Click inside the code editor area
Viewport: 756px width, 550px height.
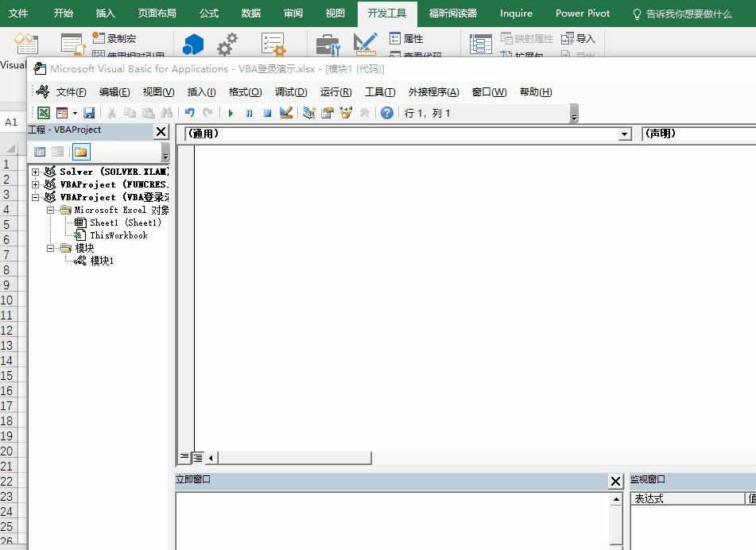click(x=475, y=296)
